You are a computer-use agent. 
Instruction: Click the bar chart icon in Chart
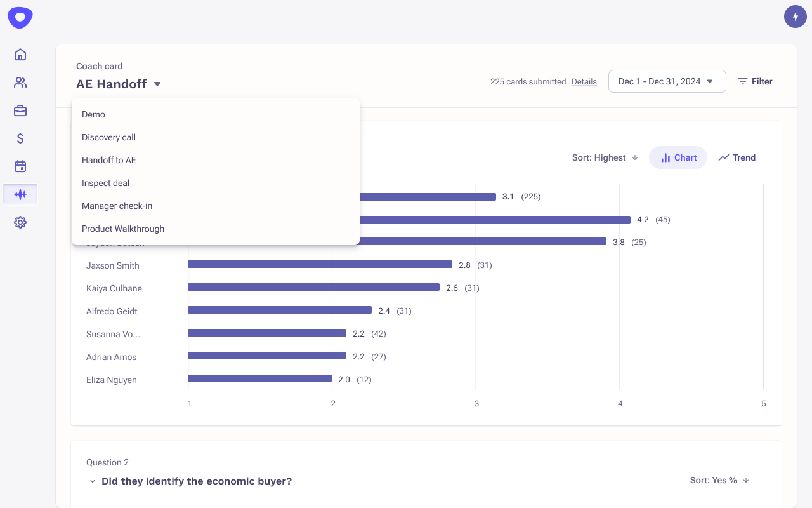(x=665, y=157)
